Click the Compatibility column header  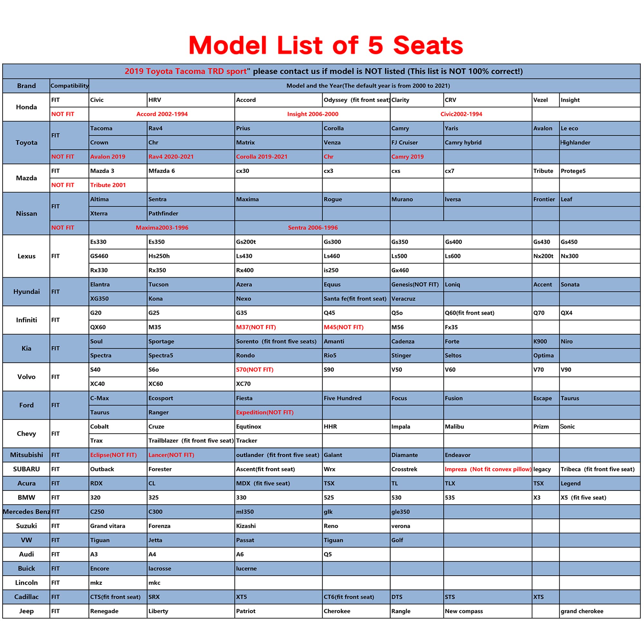(69, 86)
